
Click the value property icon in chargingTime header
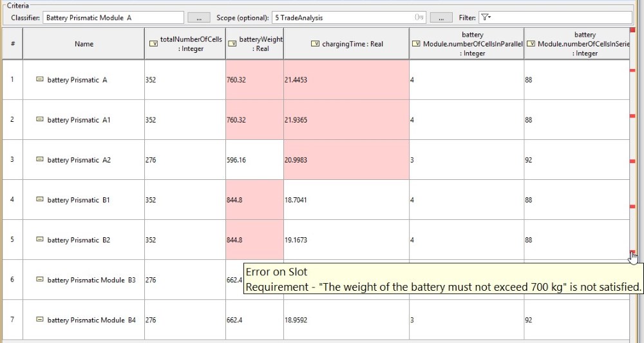(x=315, y=44)
